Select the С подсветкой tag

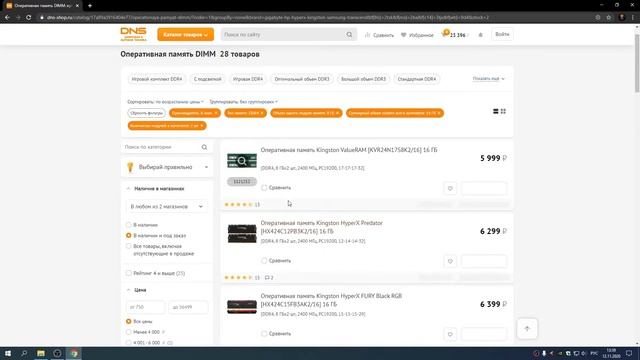click(x=207, y=79)
